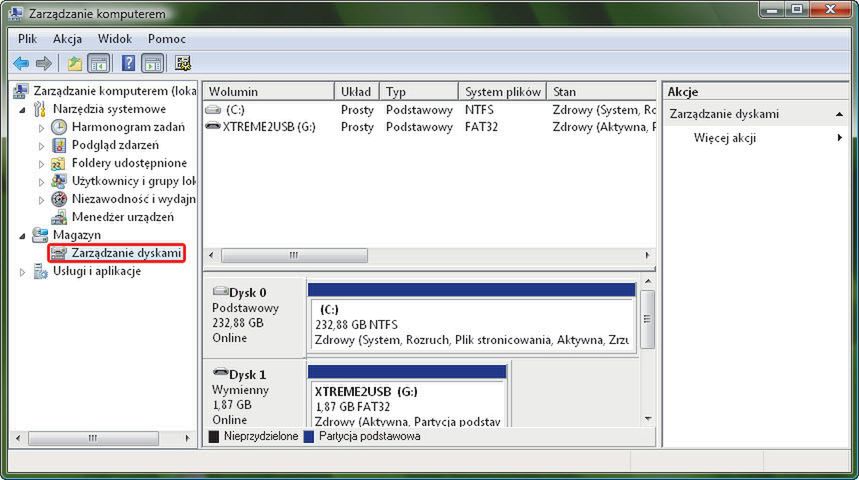The width and height of the screenshot is (859, 480).
Task: Select the NTFS cell in the volume list
Action: [479, 110]
